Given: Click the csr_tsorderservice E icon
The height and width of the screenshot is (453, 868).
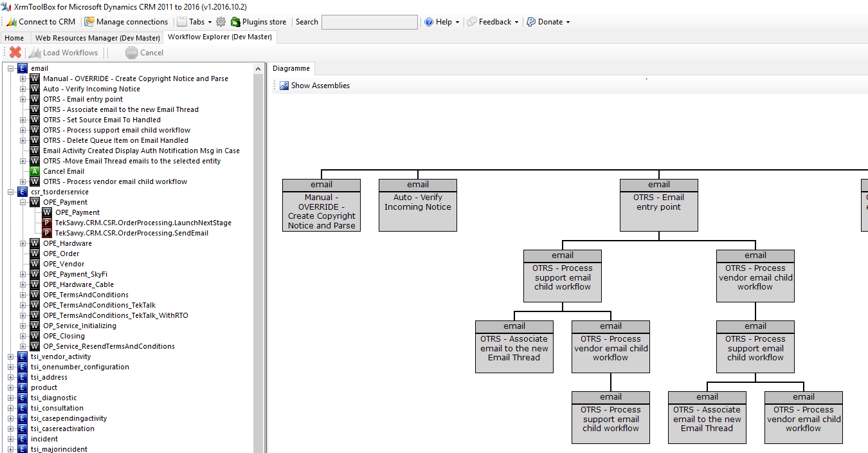Looking at the screenshot, I should 23,192.
